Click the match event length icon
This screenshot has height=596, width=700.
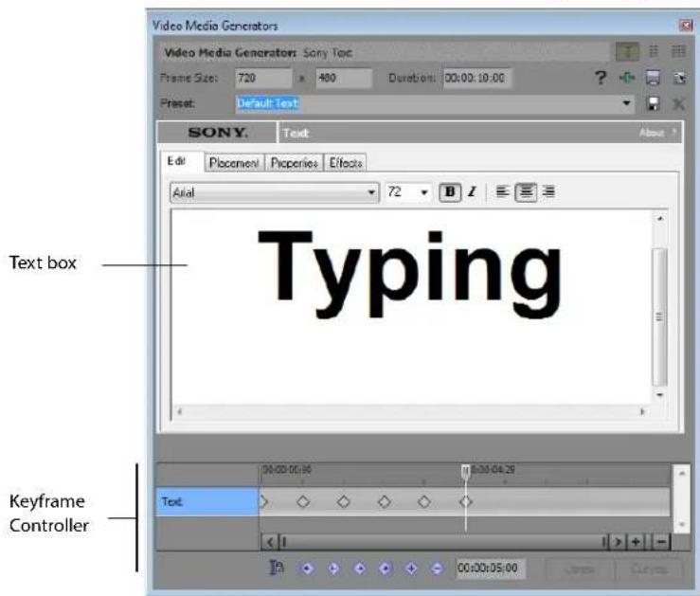(653, 78)
